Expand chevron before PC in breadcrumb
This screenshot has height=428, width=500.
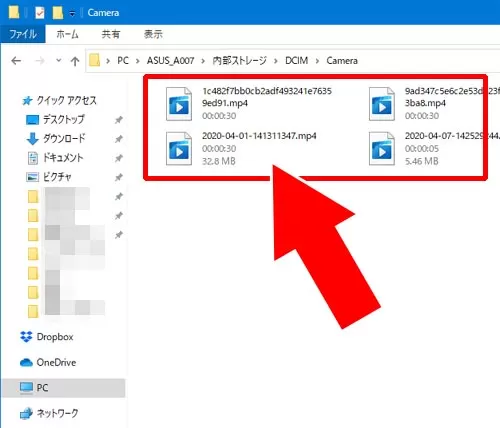[x=108, y=61]
